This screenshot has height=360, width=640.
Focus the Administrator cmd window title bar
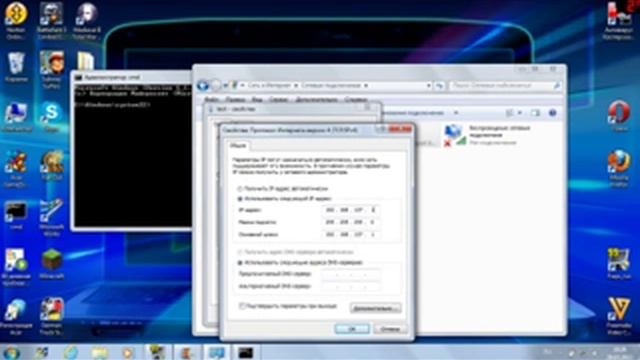(x=133, y=77)
